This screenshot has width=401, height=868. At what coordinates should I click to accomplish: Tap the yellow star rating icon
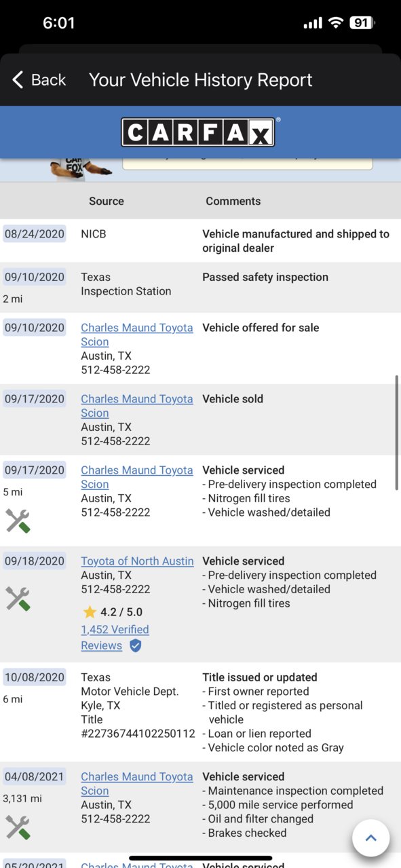click(90, 612)
